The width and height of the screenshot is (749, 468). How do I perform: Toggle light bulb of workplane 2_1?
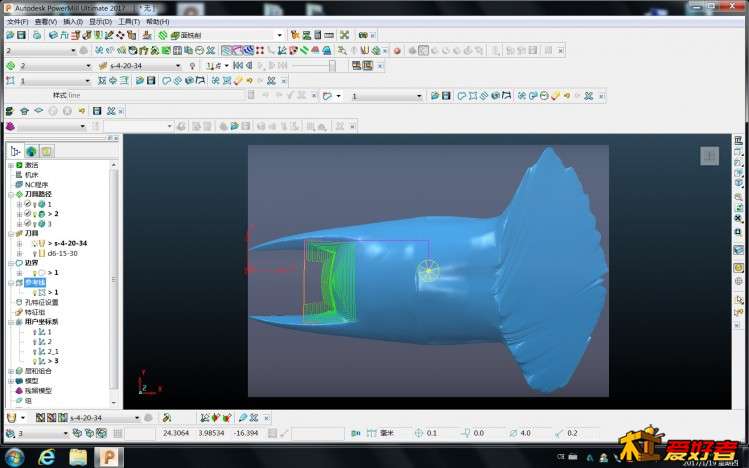pyautogui.click(x=35, y=351)
